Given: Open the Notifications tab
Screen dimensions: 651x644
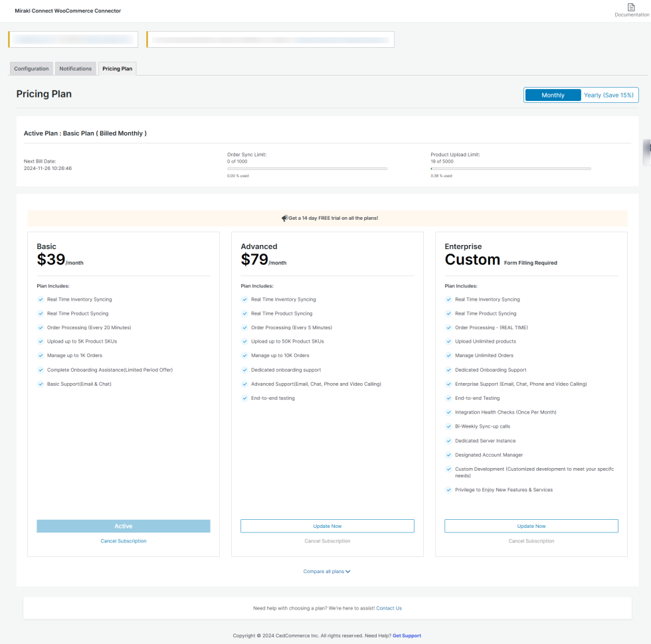Looking at the screenshot, I should [75, 68].
